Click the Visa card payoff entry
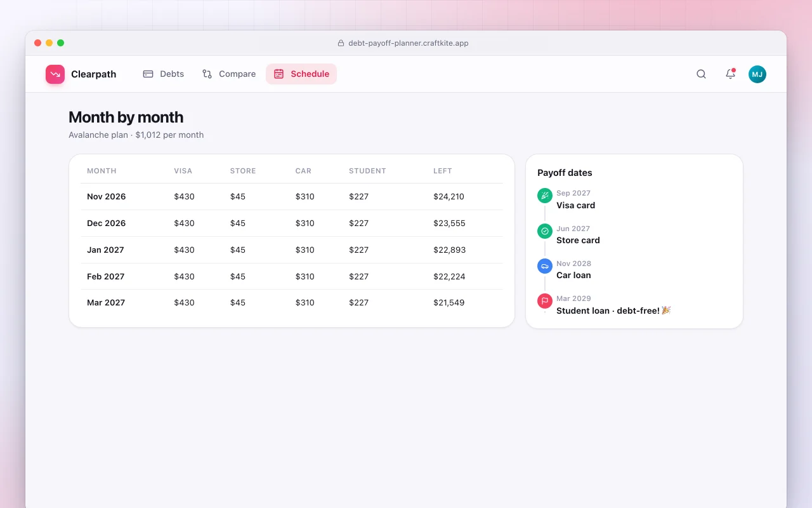The image size is (812, 508). click(x=575, y=206)
